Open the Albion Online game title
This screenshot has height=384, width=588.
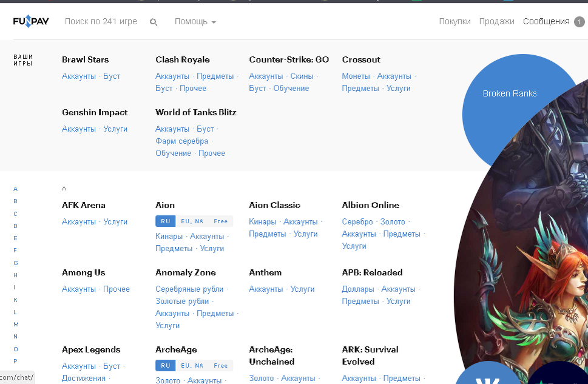pyautogui.click(x=371, y=205)
